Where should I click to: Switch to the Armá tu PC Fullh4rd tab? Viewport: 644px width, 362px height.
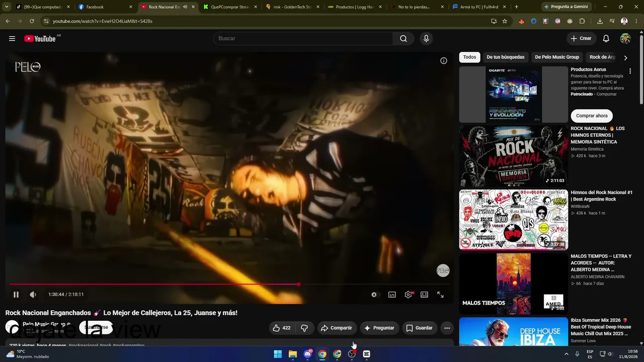479,7
